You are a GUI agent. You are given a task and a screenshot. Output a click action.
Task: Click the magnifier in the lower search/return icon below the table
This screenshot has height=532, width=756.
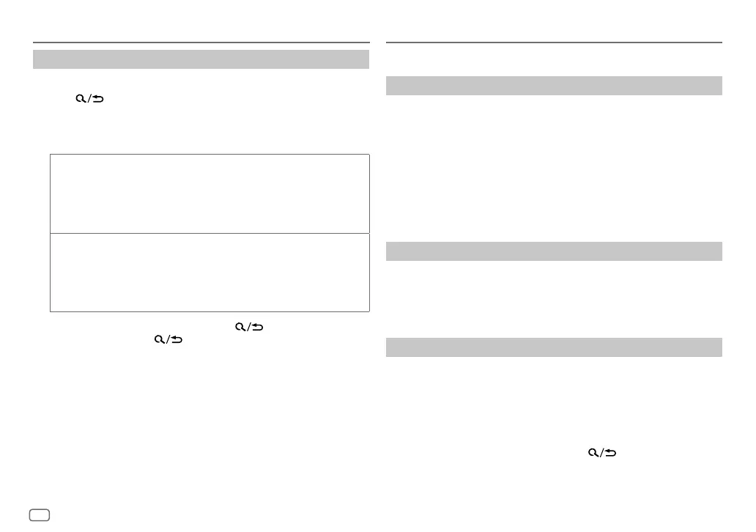point(159,339)
